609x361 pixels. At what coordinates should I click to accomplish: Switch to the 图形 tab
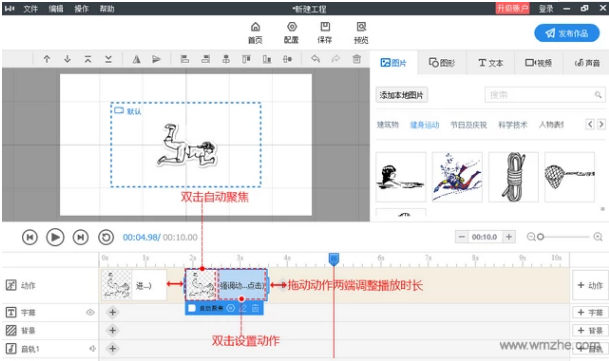442,63
